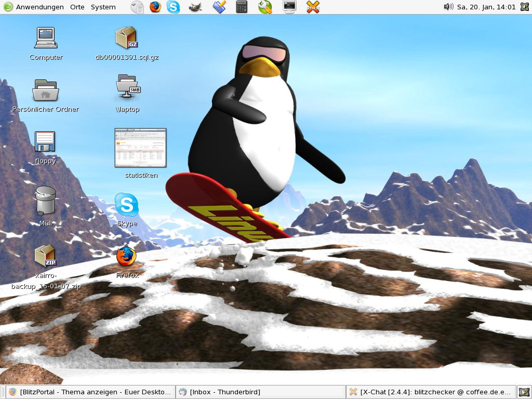Screen dimensions: 532x399
Task: Expand the System menu
Action: [x=103, y=7]
